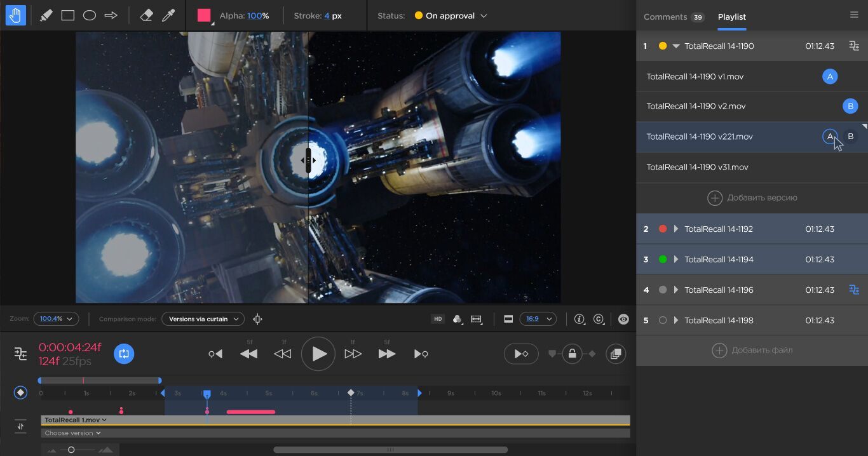The height and width of the screenshot is (456, 868).
Task: Click the play-to-keyframe button
Action: (521, 354)
